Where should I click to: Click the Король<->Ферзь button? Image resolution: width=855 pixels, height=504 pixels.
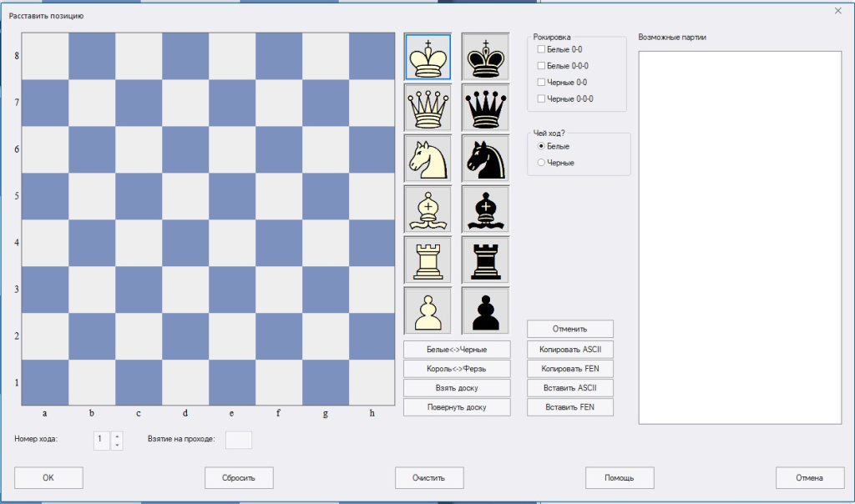[457, 369]
